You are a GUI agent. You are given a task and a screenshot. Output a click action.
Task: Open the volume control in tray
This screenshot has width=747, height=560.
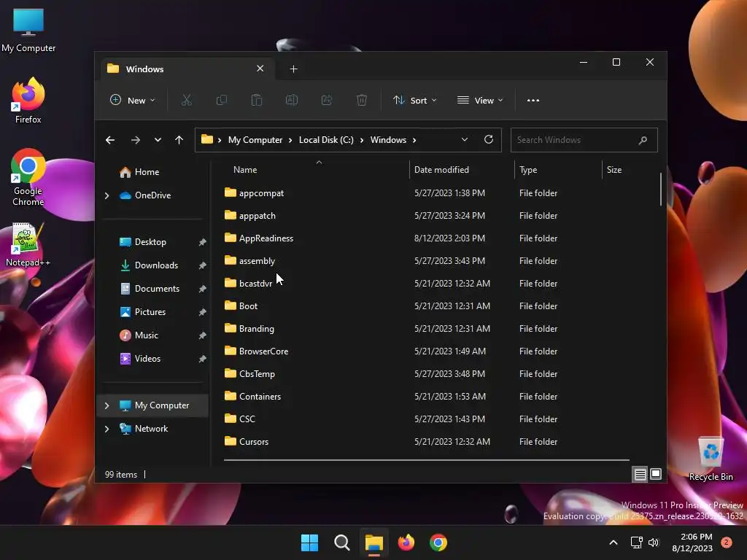point(654,542)
